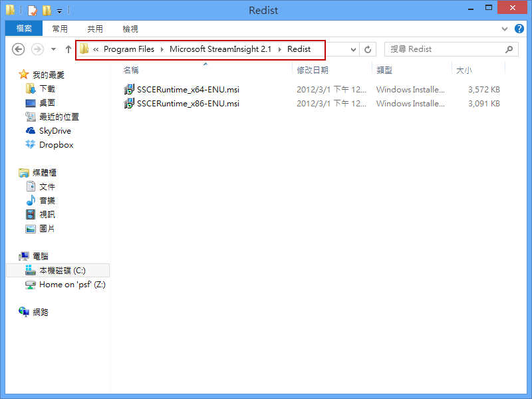Open 下載 in navigation pane
The width and height of the screenshot is (532, 399).
[47, 89]
